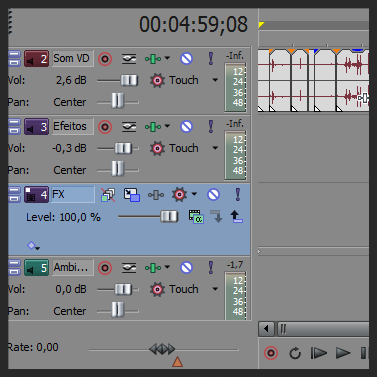Screen dimensions: 377x377
Task: Select track 4 video badge
Action: coord(37,195)
